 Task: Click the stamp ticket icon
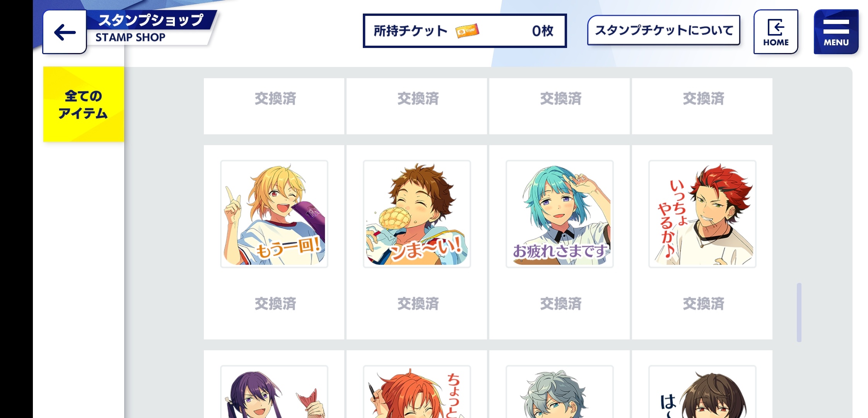(467, 31)
